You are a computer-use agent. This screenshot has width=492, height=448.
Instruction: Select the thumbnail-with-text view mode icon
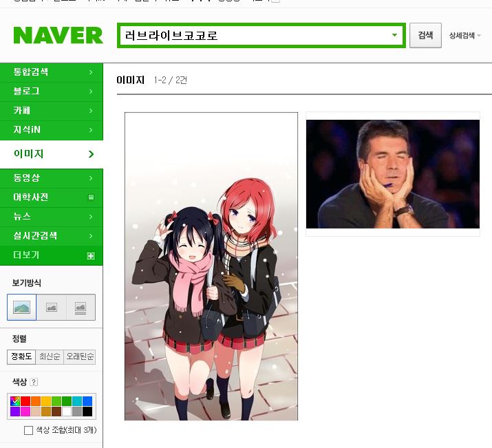click(x=81, y=308)
